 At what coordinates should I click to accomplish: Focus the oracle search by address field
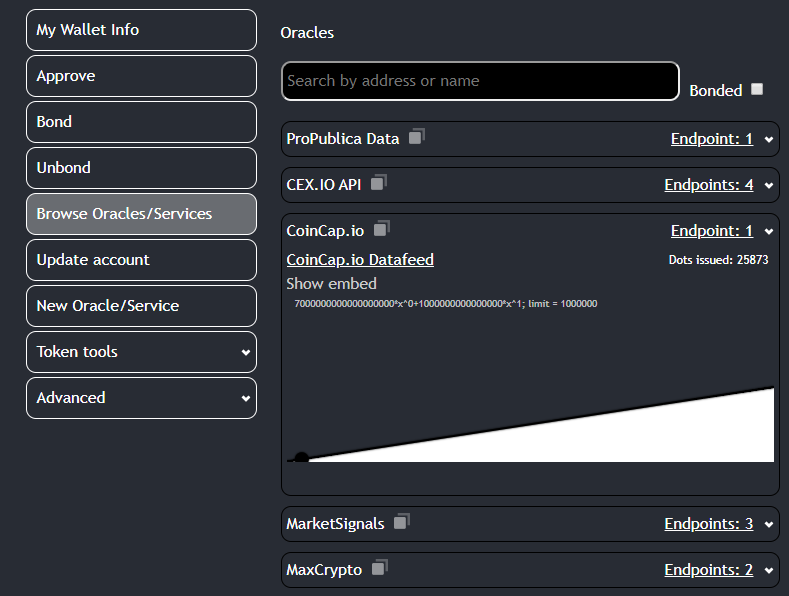(480, 81)
